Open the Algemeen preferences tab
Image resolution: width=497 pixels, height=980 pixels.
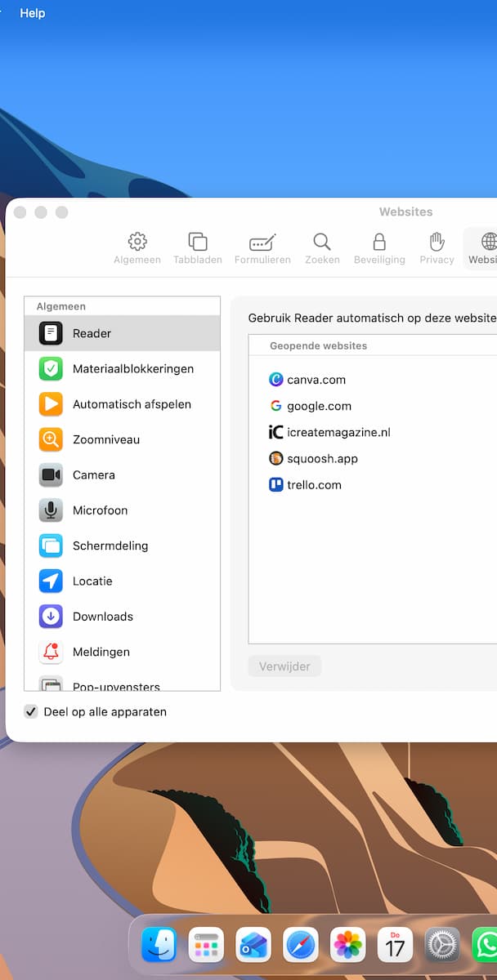[137, 248]
